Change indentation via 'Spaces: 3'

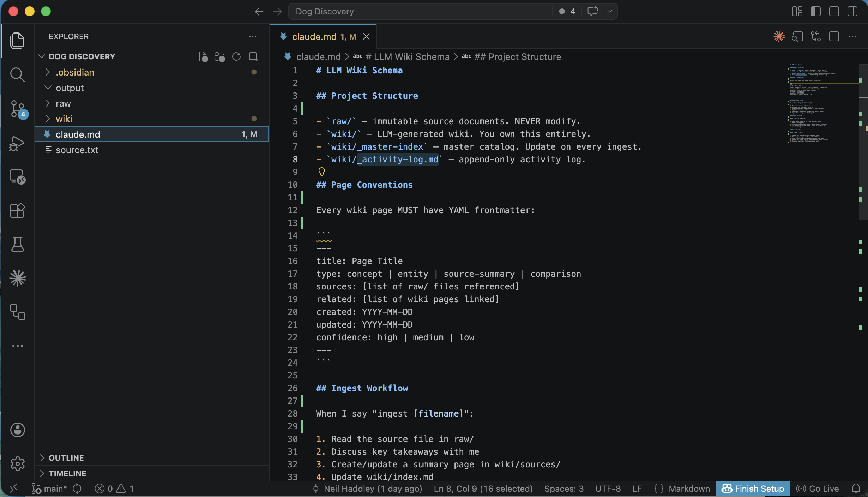click(x=564, y=489)
